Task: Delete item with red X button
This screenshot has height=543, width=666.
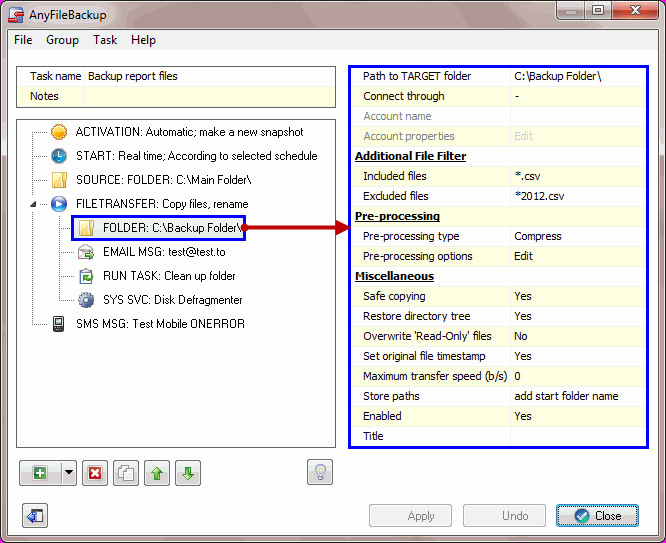Action: click(x=95, y=473)
